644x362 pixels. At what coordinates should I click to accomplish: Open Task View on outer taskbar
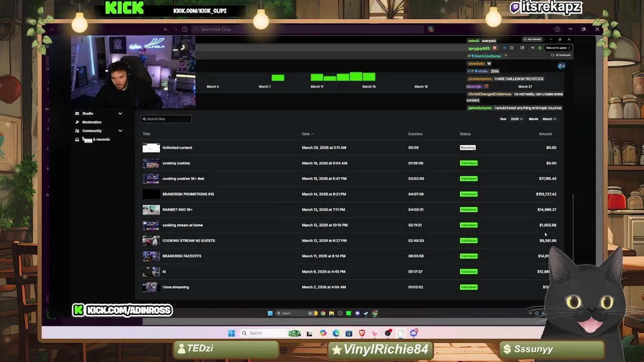tap(309, 333)
